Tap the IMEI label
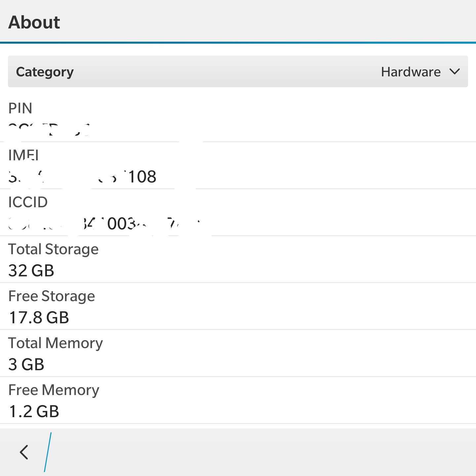This screenshot has height=476, width=476. (23, 155)
